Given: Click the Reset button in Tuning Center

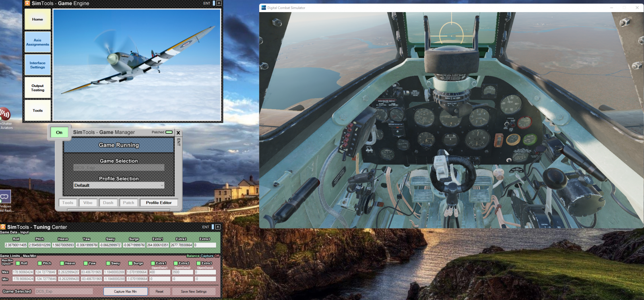Looking at the screenshot, I should pyautogui.click(x=159, y=292).
